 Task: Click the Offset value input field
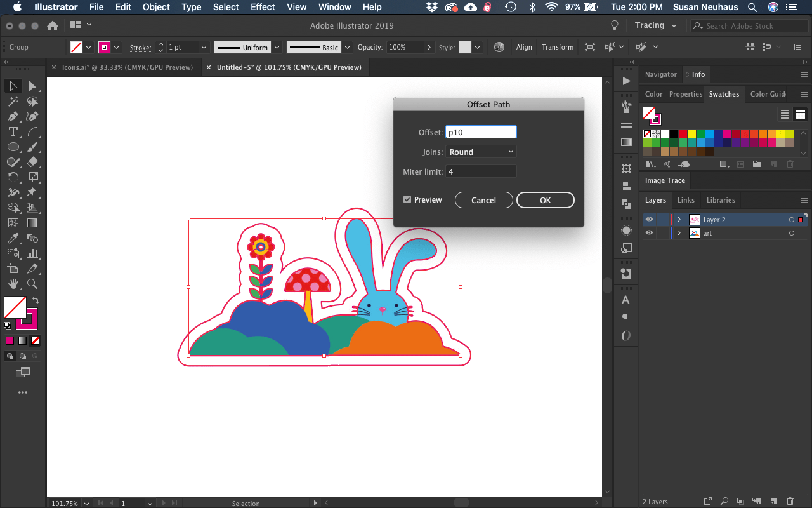tap(481, 131)
